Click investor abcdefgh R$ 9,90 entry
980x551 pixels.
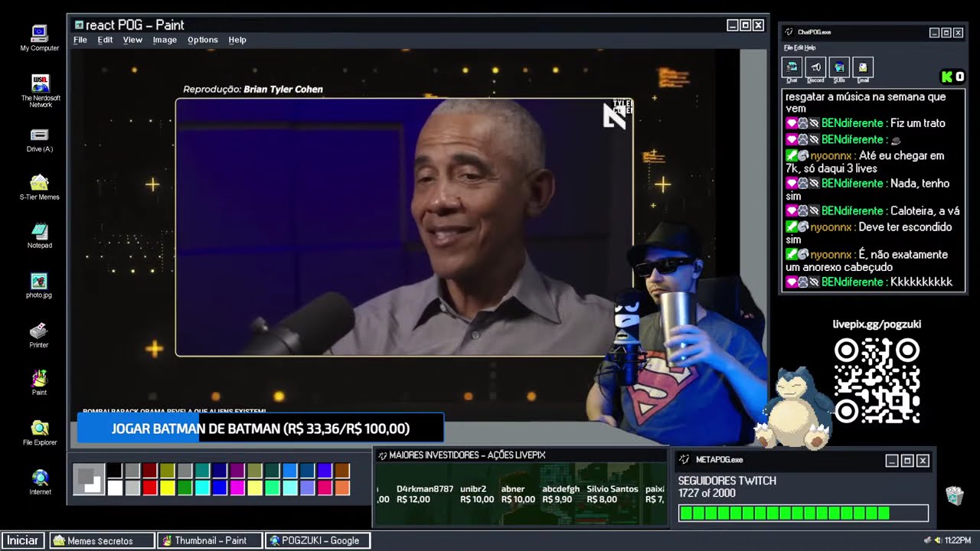(560, 494)
